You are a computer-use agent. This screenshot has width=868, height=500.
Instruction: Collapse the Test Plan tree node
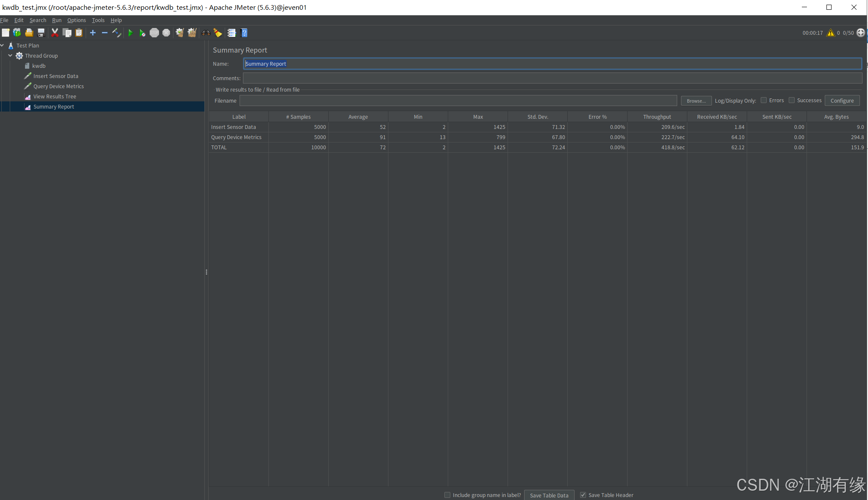[x=2, y=45]
